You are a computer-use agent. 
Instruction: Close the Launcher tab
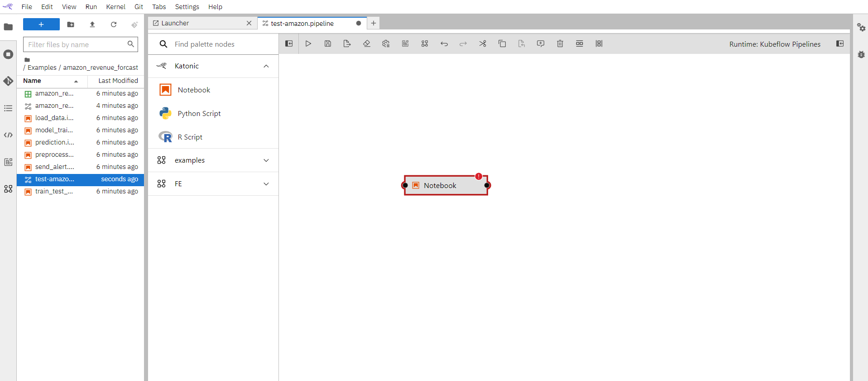(x=249, y=23)
